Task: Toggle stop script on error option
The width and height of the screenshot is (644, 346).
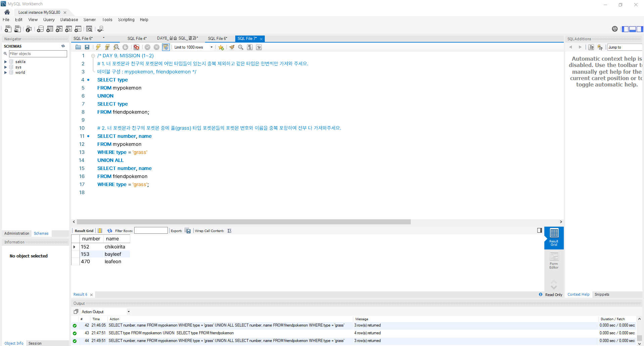Action: coord(136,47)
